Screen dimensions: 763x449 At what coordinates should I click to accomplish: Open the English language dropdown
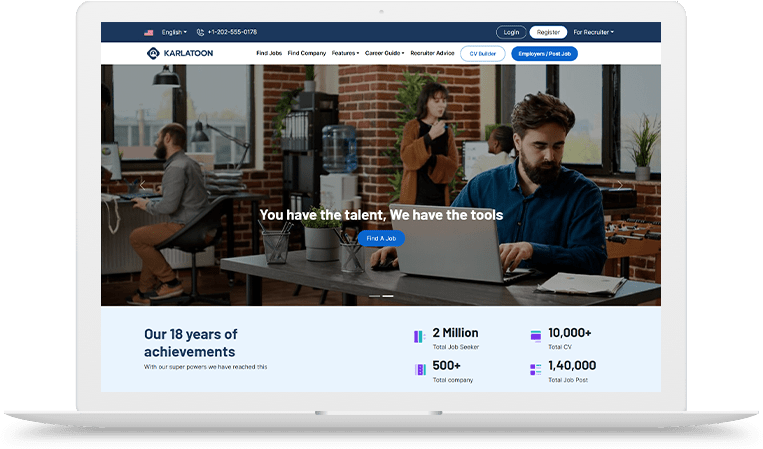(x=173, y=32)
